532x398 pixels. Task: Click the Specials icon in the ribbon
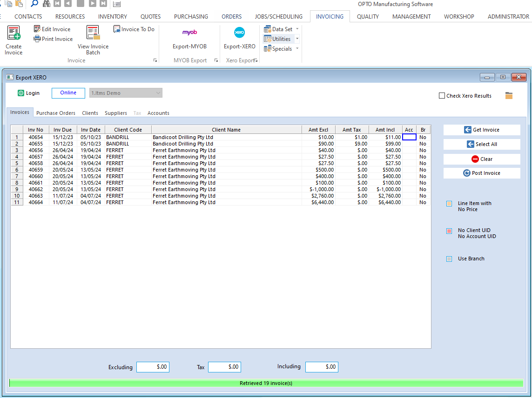pyautogui.click(x=267, y=49)
